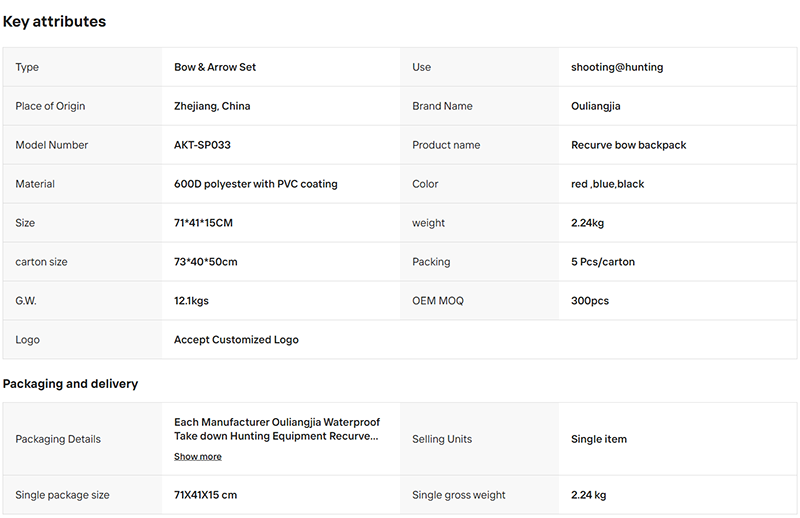Click the 'Size' attribute label

tap(25, 223)
